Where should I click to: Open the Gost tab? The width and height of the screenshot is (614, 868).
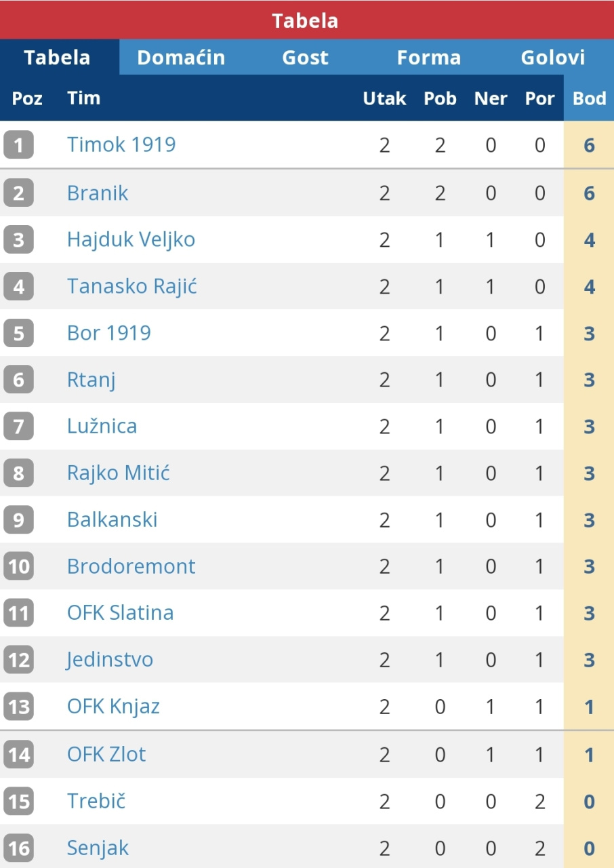coord(305,58)
